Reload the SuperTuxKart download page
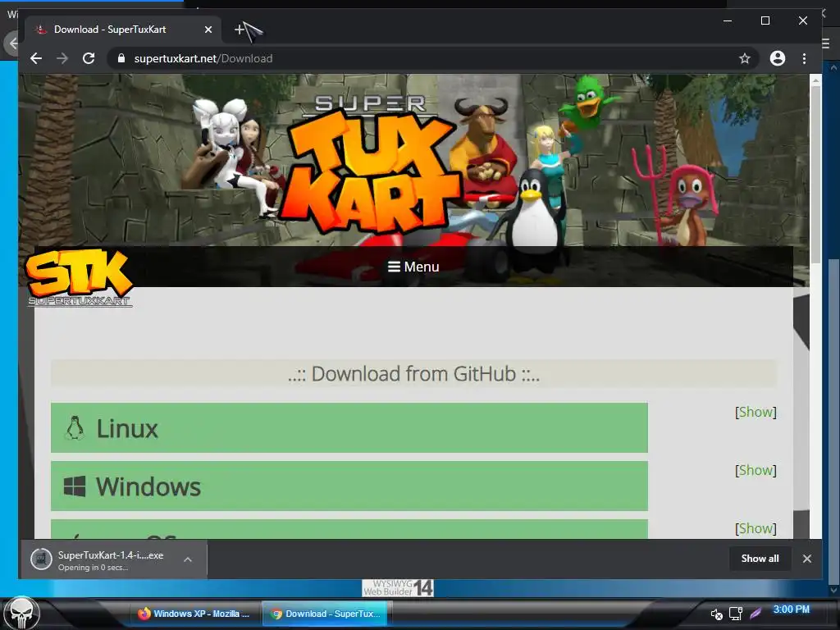The height and width of the screenshot is (630, 840). [89, 58]
